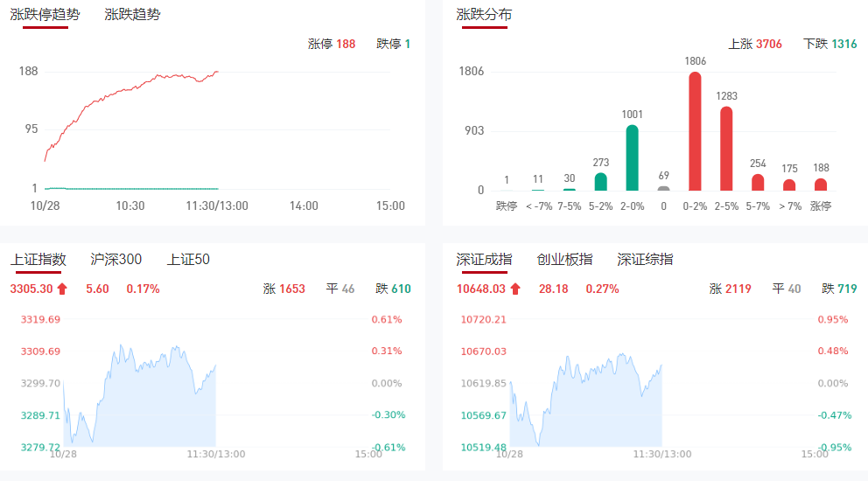Screen dimensions: 868x481
Task: Select the 深证成指 tab
Action: [484, 260]
